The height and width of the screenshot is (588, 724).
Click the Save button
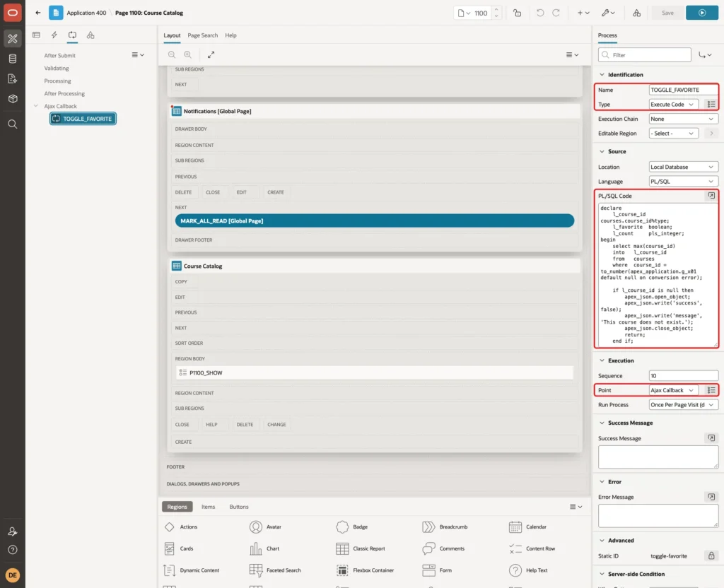667,13
